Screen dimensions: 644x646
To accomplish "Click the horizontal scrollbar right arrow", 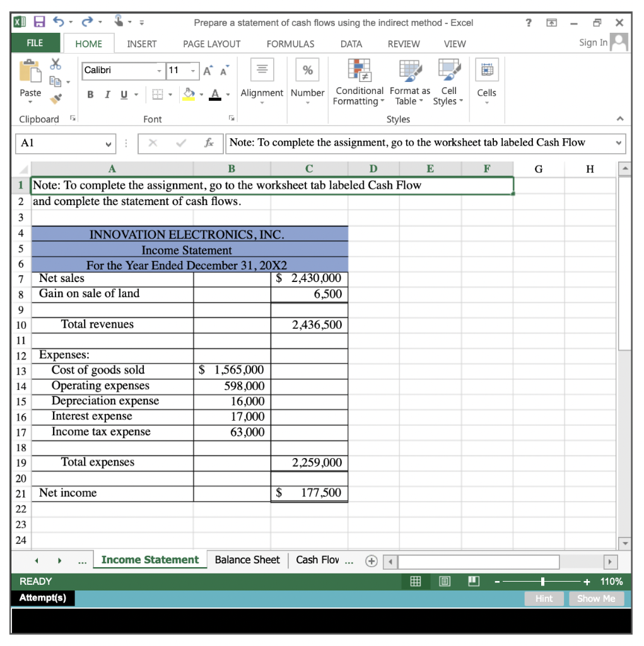I will pos(610,561).
